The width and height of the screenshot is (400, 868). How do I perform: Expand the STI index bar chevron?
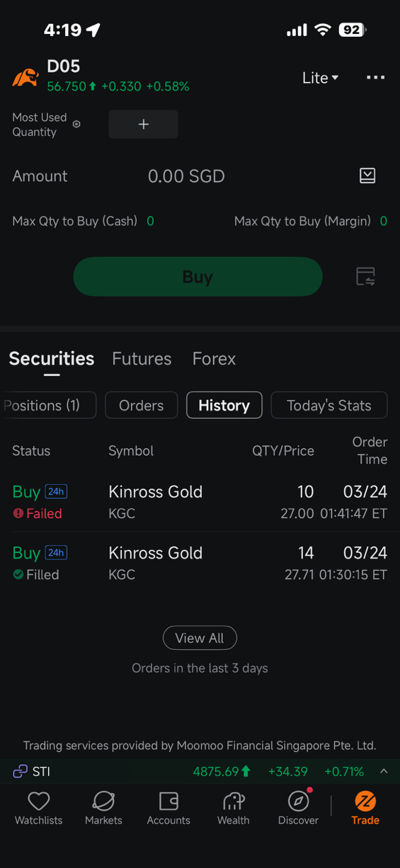(384, 771)
